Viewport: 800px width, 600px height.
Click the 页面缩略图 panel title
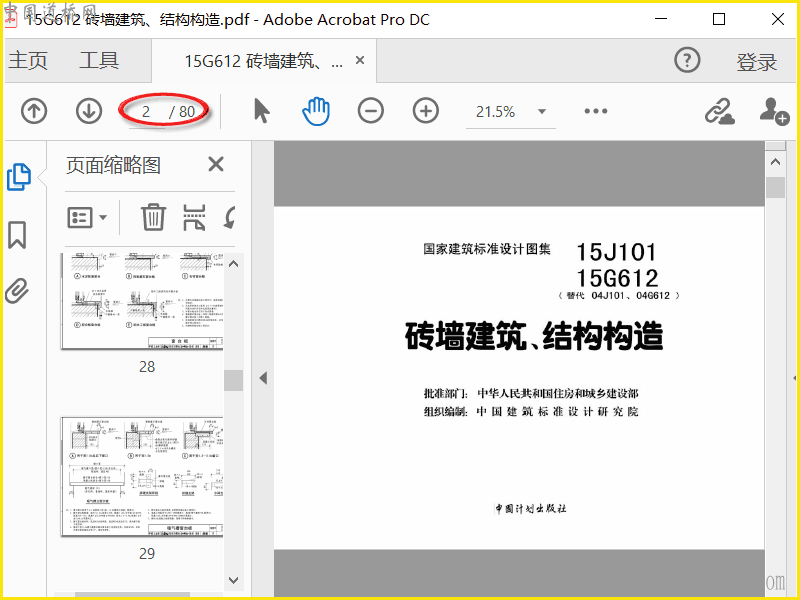point(113,165)
